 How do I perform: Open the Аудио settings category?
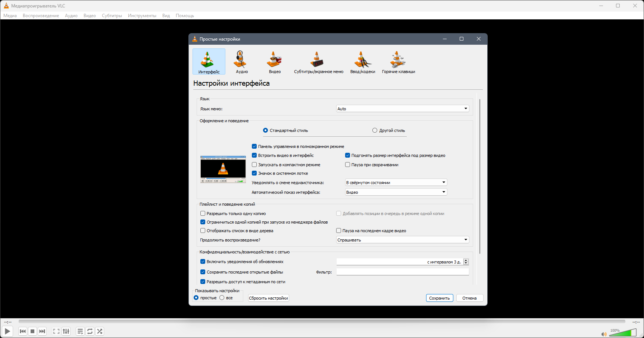tap(241, 62)
